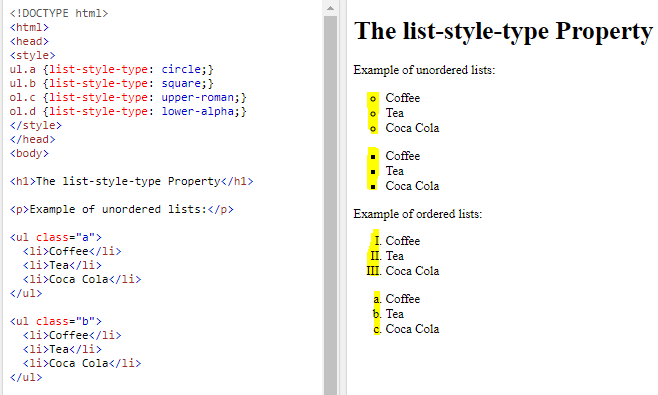Viewport: 658px width, 395px height.
Task: Click 'Tea' in the square-bullet list
Action: [394, 171]
